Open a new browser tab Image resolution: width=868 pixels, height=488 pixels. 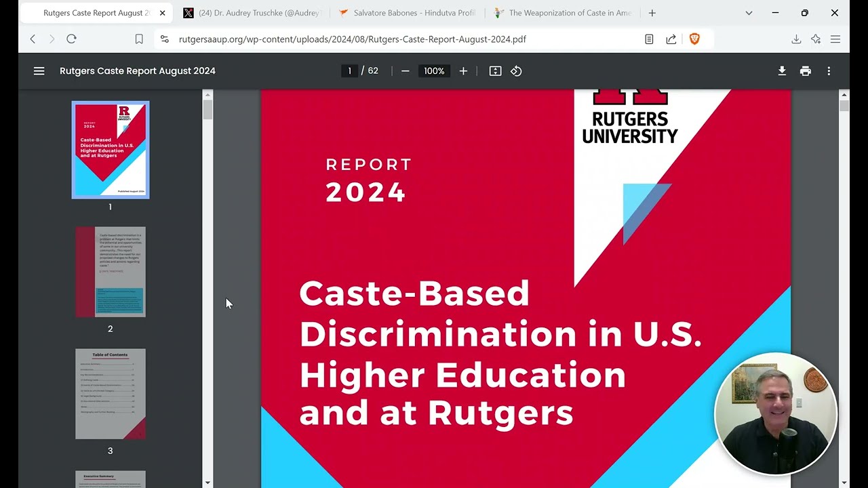[x=652, y=13]
